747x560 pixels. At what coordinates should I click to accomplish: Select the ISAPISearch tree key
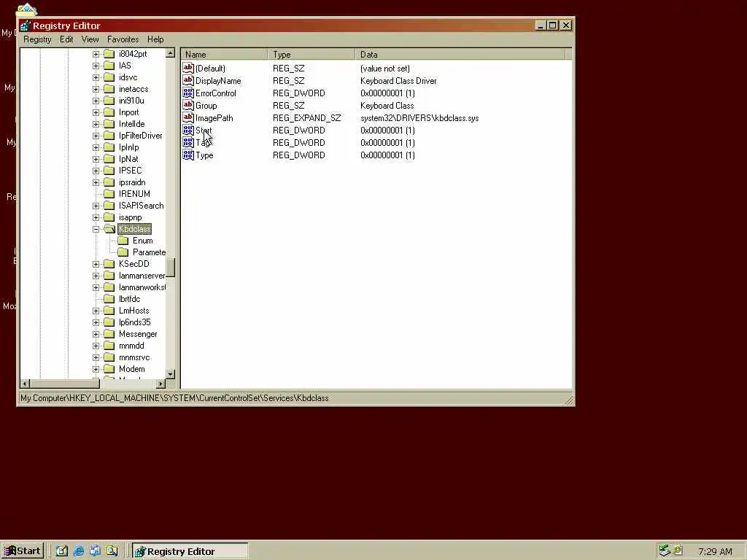click(x=141, y=206)
